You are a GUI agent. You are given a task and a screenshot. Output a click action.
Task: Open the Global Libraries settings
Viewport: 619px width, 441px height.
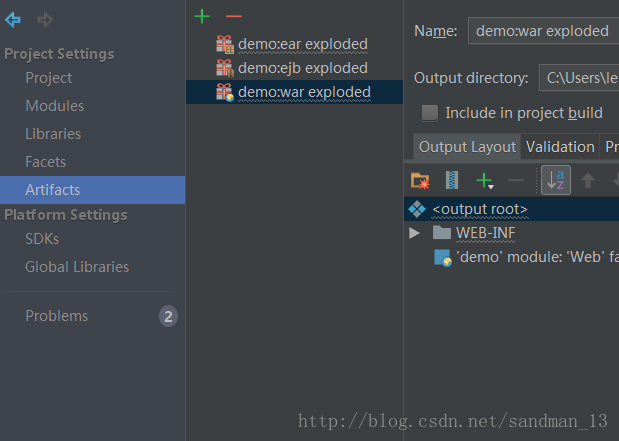(x=77, y=267)
